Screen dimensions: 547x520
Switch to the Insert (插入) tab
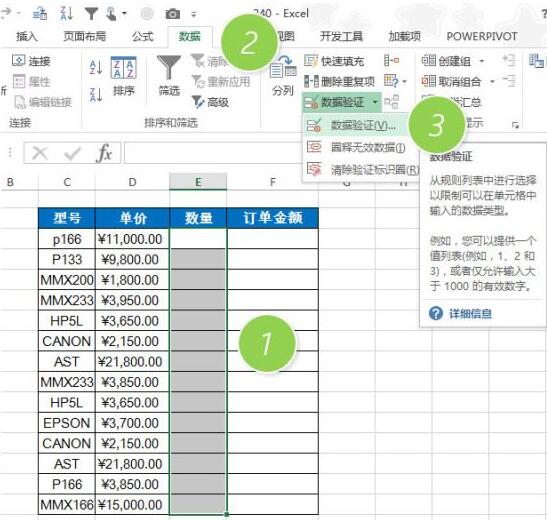pos(27,36)
